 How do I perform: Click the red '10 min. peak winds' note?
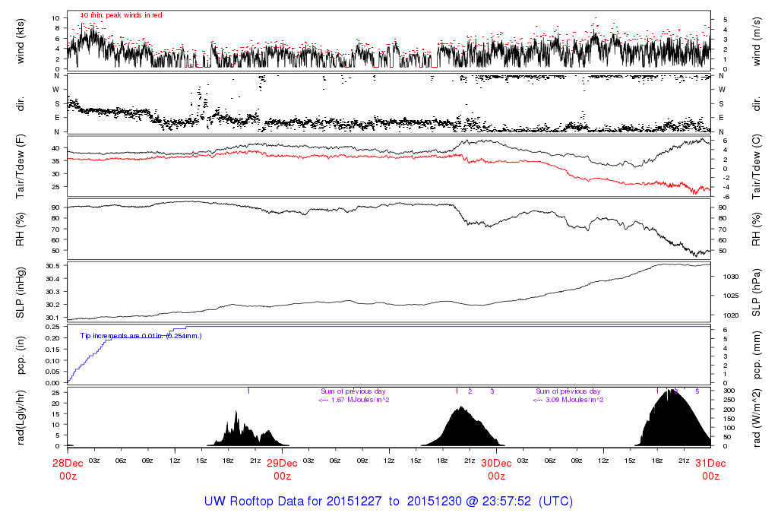pyautogui.click(x=121, y=15)
